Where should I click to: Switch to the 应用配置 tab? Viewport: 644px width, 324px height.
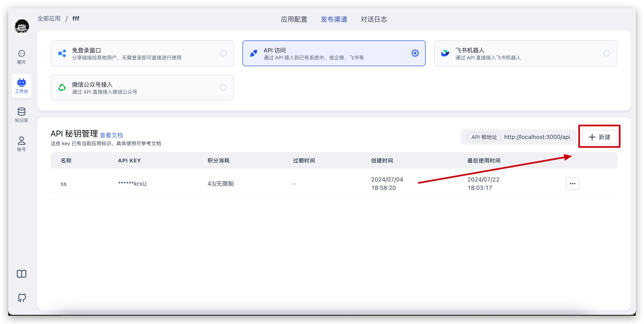(294, 19)
